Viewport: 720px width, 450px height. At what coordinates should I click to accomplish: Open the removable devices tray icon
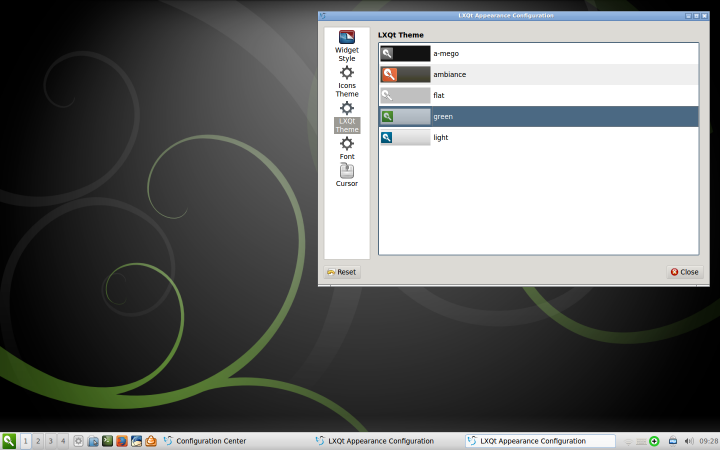tap(673, 441)
